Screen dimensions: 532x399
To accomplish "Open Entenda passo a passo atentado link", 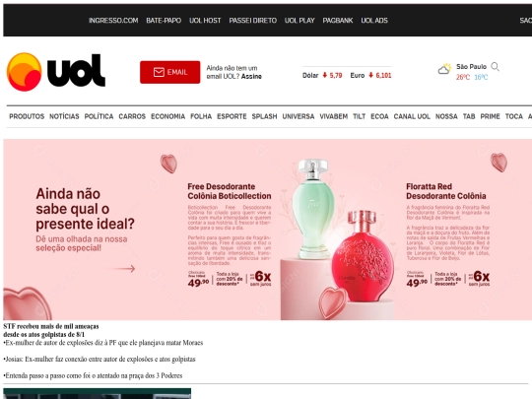I will [x=93, y=375].
